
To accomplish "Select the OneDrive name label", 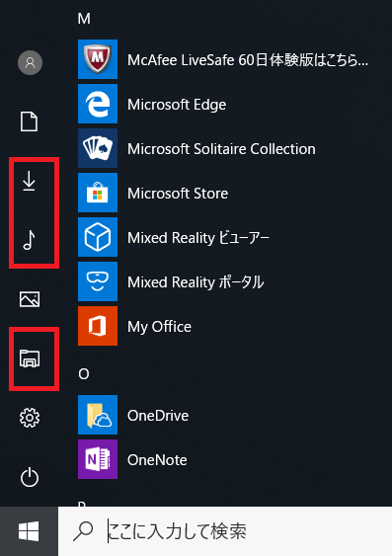I will (158, 416).
